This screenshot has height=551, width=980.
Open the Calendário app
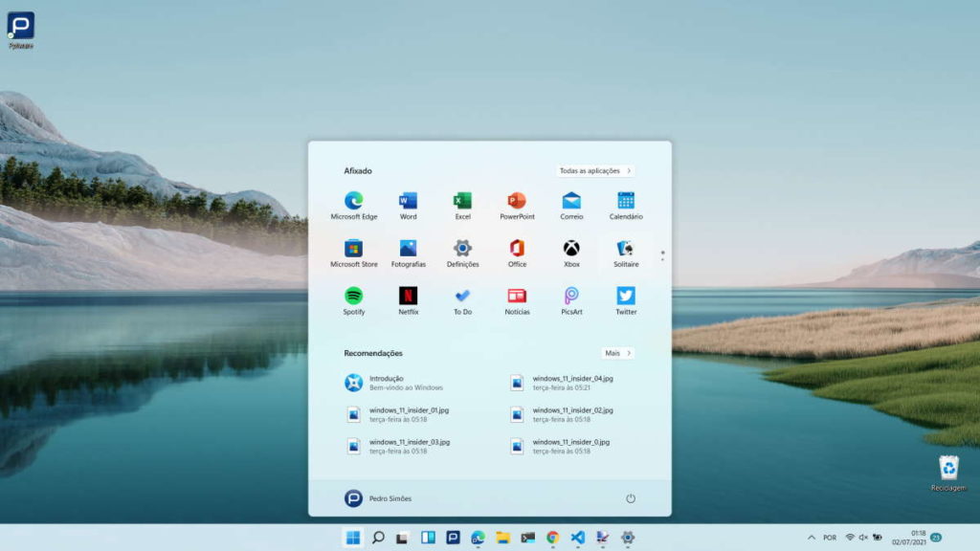(624, 199)
